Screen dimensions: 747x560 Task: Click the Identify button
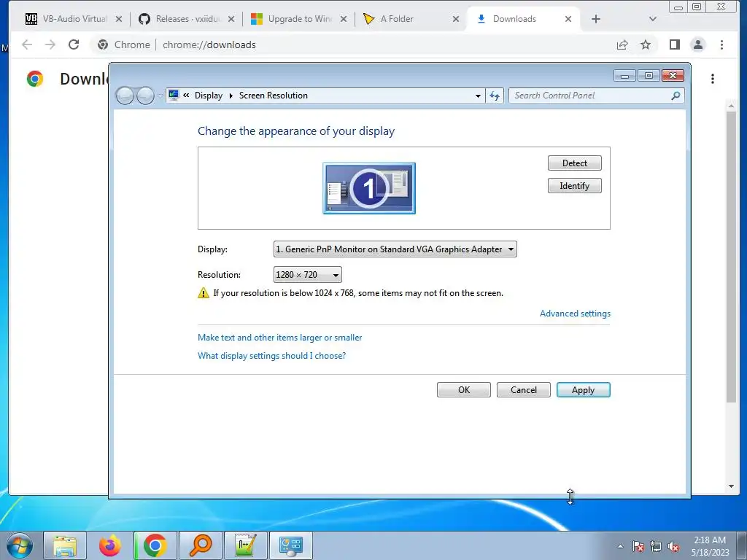coord(575,186)
